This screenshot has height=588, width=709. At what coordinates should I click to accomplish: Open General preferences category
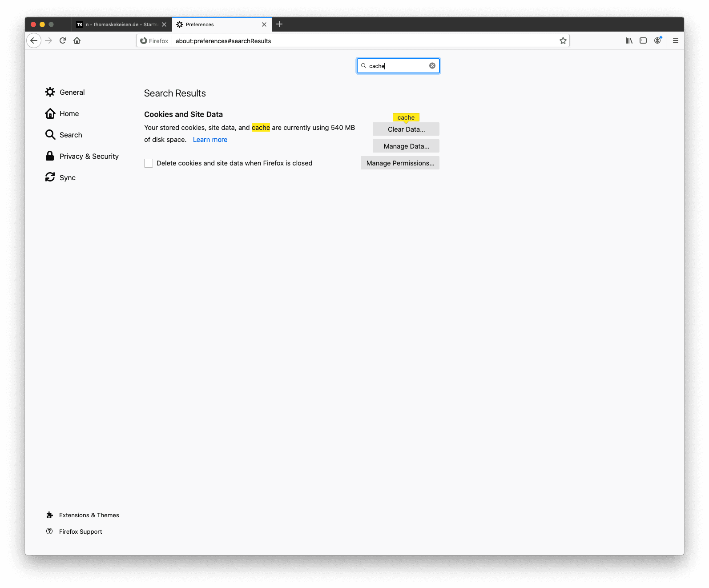coord(65,92)
